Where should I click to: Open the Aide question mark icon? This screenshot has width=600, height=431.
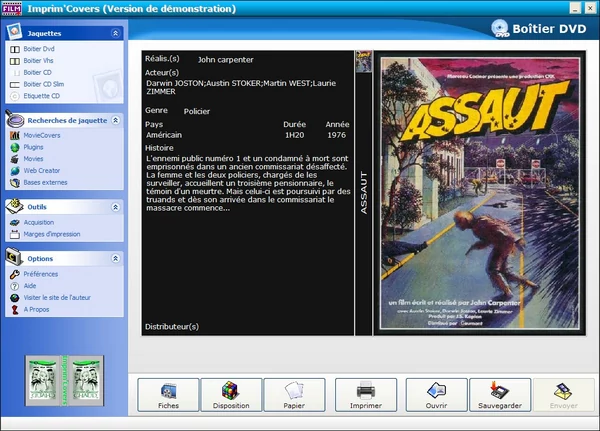pyautogui.click(x=15, y=286)
